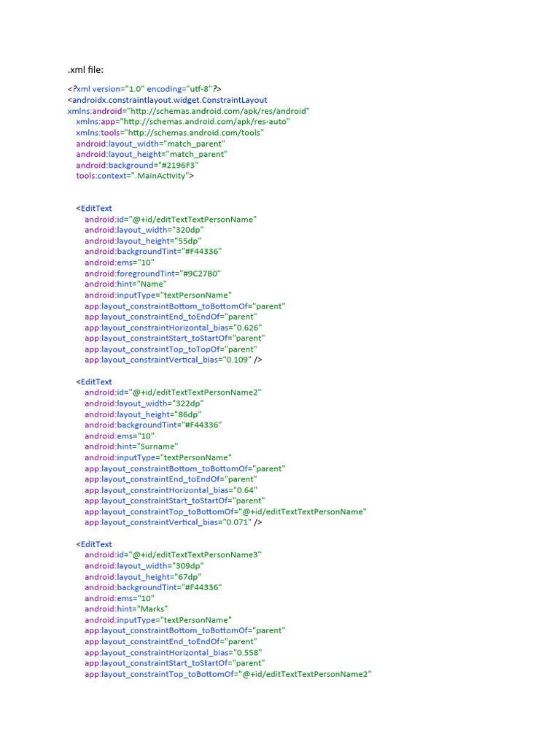Viewport: 560px width, 747px height.
Task: Click the id line for editTextTextPersonName3
Action: pyautogui.click(x=174, y=555)
